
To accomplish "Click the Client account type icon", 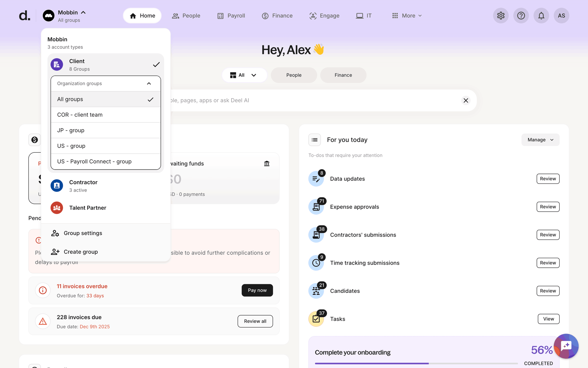I will click(x=57, y=64).
